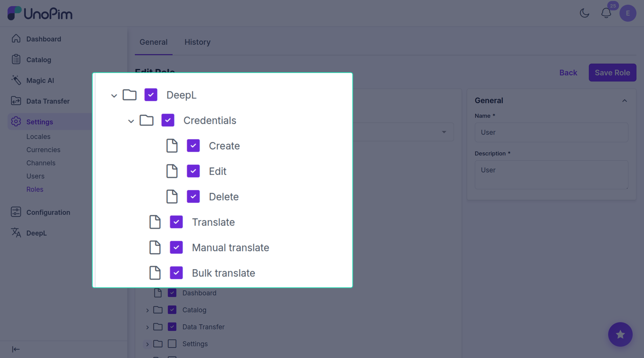Open user avatar E menu
Viewport: 644px width, 358px height.
click(x=628, y=13)
